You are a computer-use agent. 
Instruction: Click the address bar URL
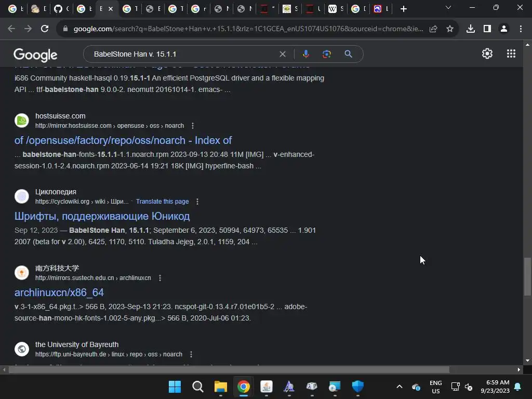point(248,29)
